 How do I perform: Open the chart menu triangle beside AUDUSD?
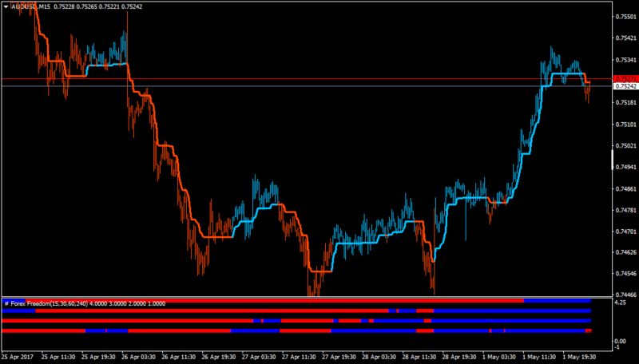tap(6, 7)
